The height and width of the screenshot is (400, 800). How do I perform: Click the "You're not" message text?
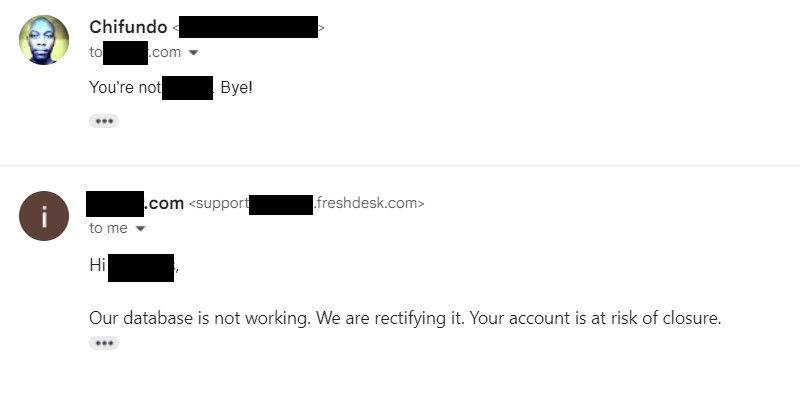point(125,87)
